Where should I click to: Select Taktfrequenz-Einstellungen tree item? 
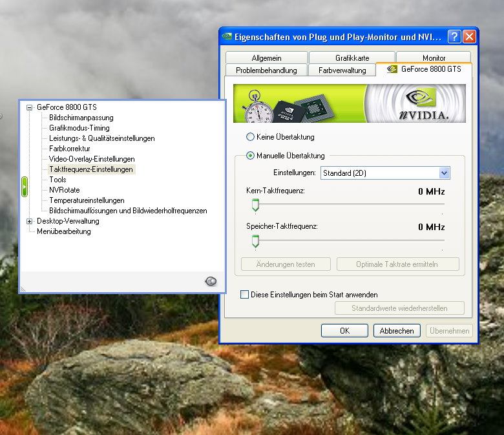[x=91, y=169]
